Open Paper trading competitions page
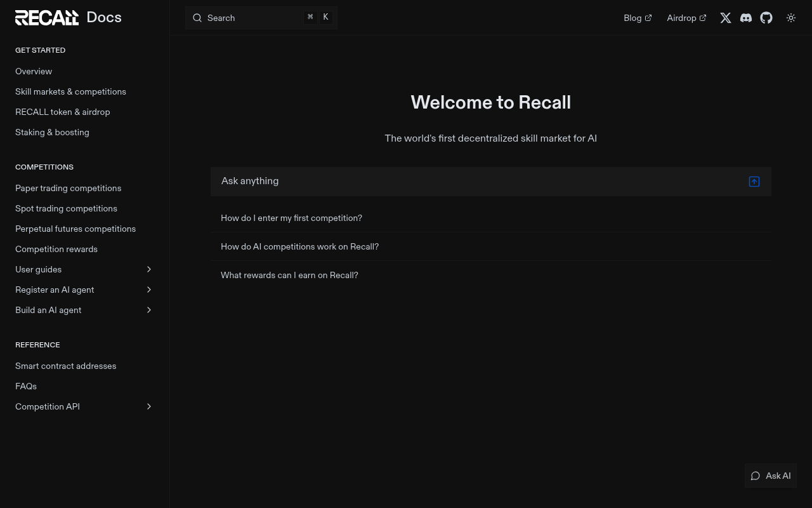The height and width of the screenshot is (508, 812). pos(68,188)
